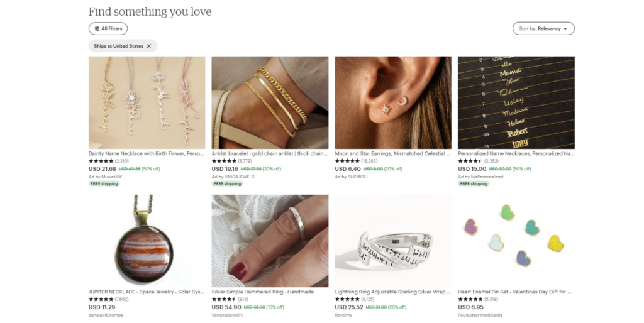Open Moon and Star Earrings image
This screenshot has height=323, width=644.
(393, 102)
